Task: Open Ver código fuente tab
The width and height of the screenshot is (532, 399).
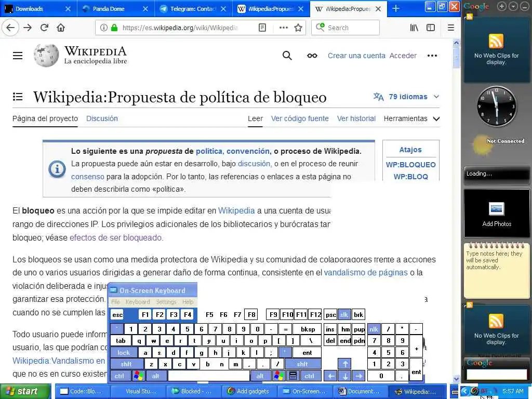Action: [300, 118]
